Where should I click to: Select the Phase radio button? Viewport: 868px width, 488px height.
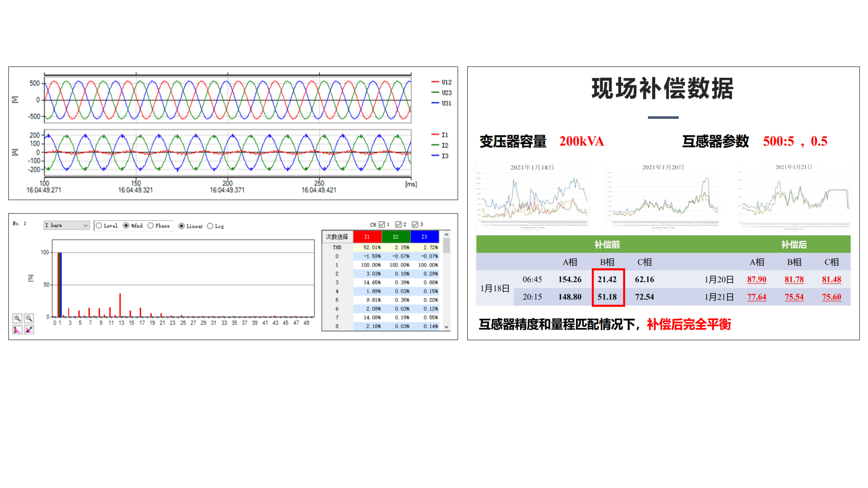[x=151, y=226]
